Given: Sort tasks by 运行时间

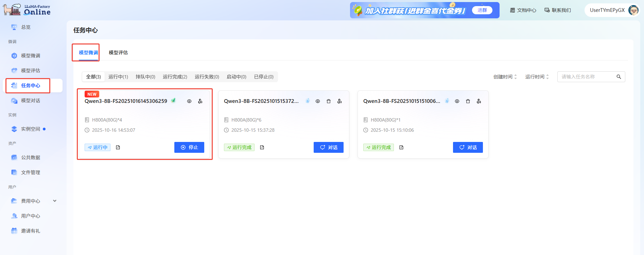Looking at the screenshot, I should coord(537,77).
